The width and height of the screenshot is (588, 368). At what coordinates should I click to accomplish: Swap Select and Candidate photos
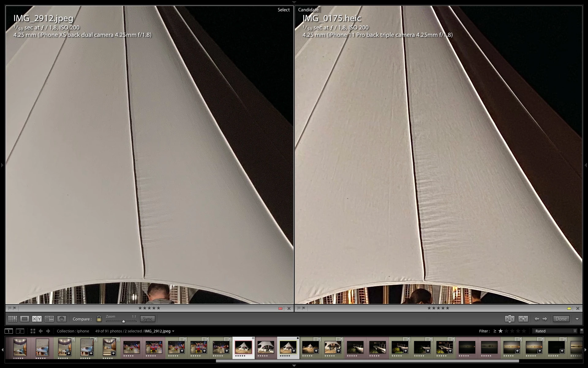pos(510,319)
